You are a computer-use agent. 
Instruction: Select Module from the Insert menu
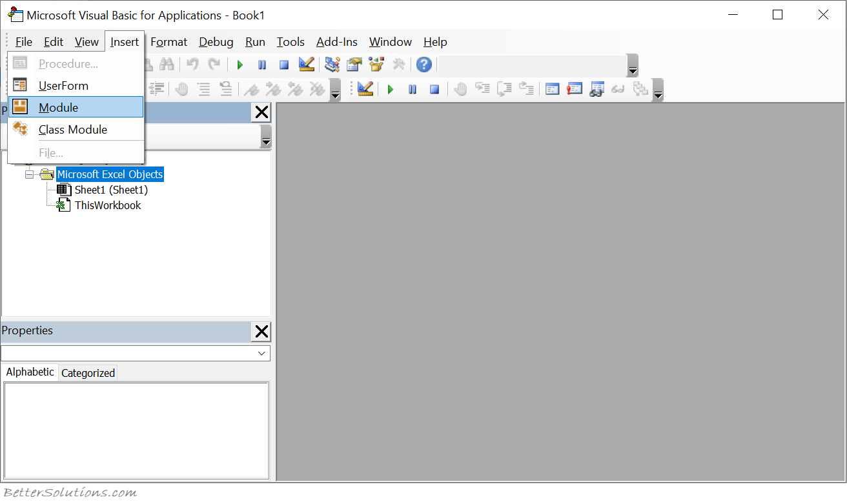(76, 107)
